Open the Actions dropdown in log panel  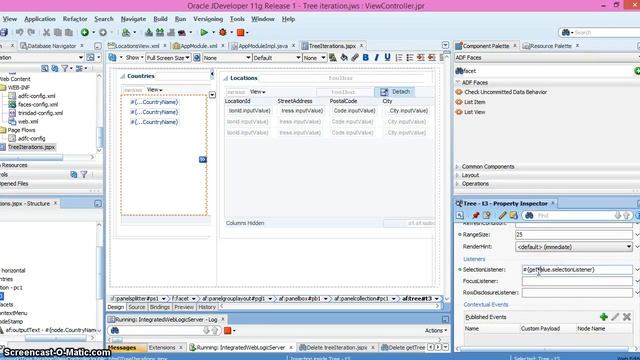coord(436,330)
